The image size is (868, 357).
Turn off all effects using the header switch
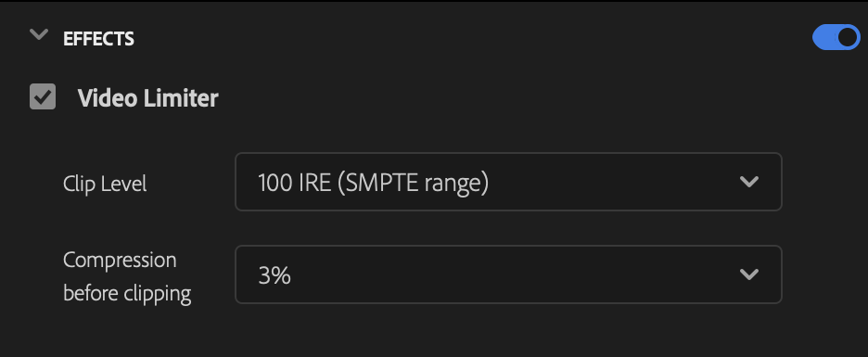click(836, 37)
